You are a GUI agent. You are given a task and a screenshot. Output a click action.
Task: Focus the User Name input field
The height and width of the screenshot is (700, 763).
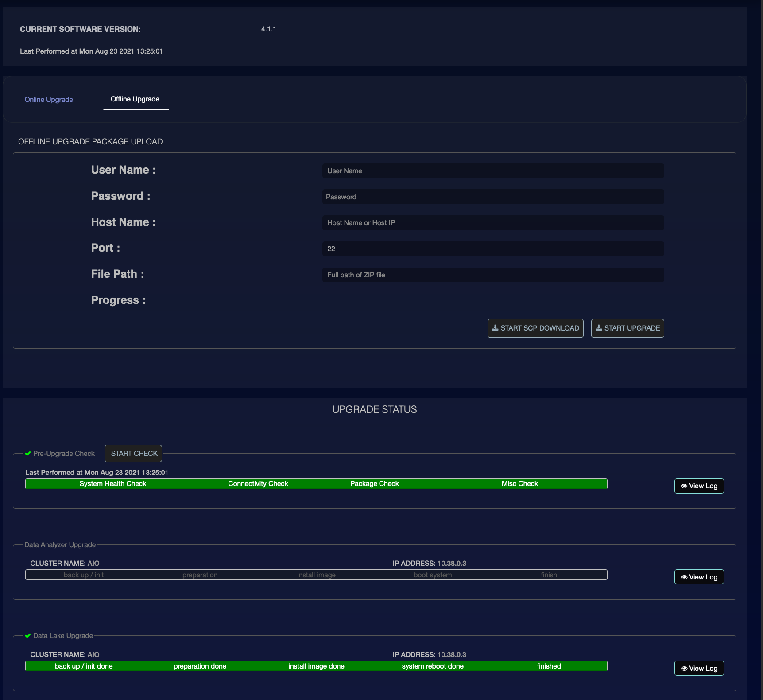pos(492,171)
